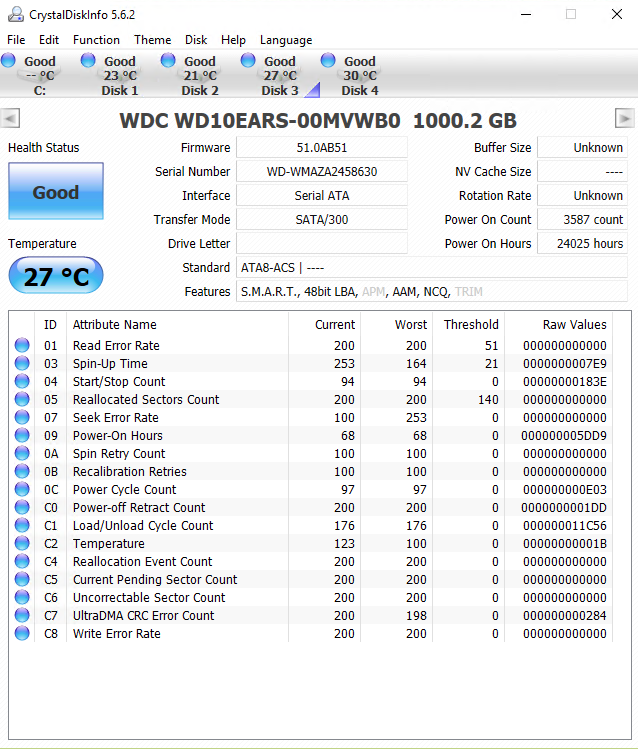Click status orb for Load/Unload Cycle Count
The height and width of the screenshot is (749, 638).
(22, 525)
